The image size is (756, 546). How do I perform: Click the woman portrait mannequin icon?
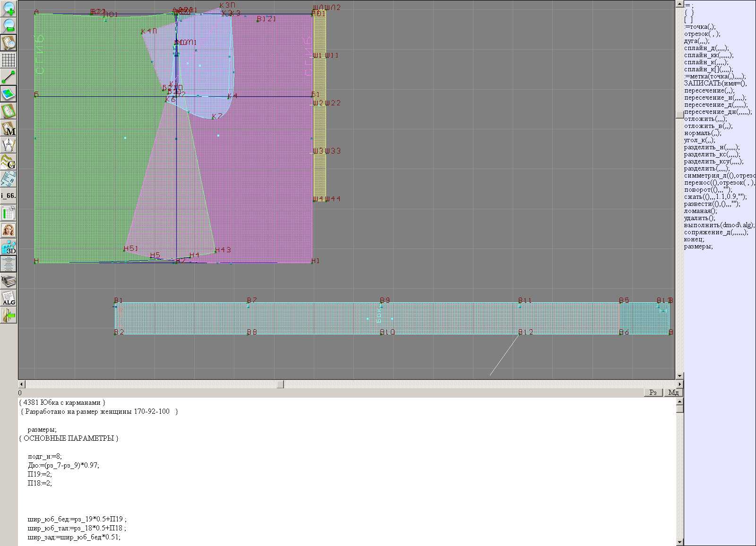(x=9, y=230)
